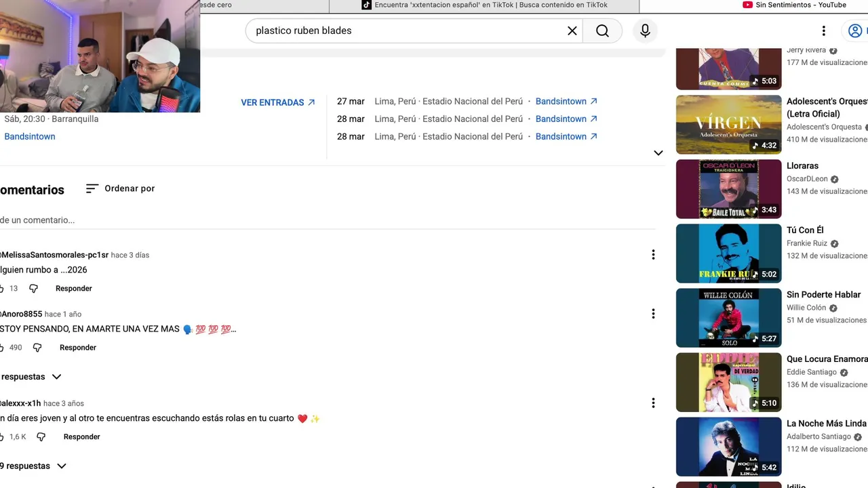Dislike the 'rumbo a ...2026' comment
This screenshot has height=488, width=868.
tap(34, 289)
